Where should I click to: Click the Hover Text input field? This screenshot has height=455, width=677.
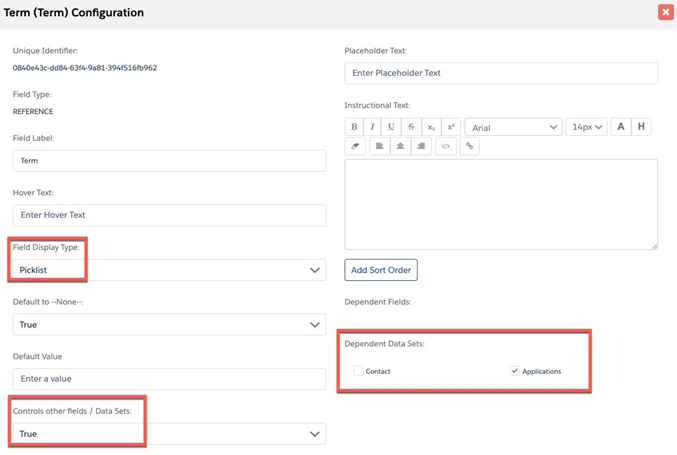click(169, 215)
